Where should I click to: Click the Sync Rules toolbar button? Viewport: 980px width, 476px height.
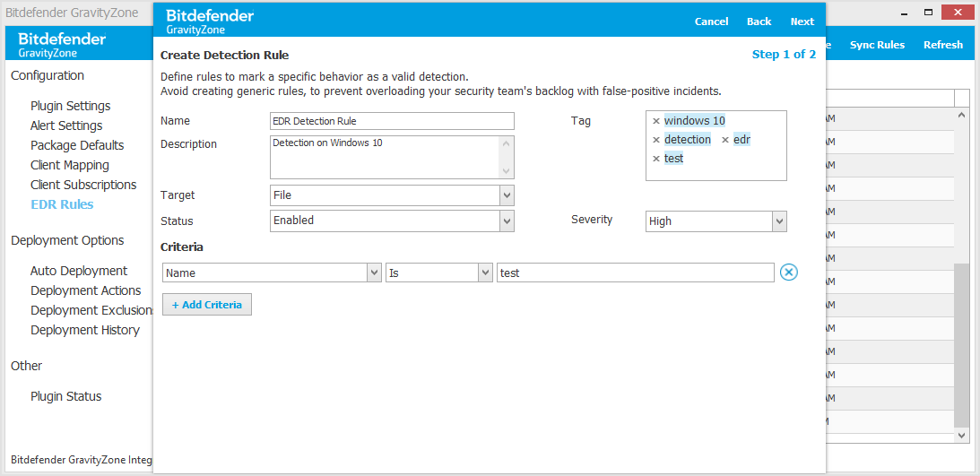877,45
